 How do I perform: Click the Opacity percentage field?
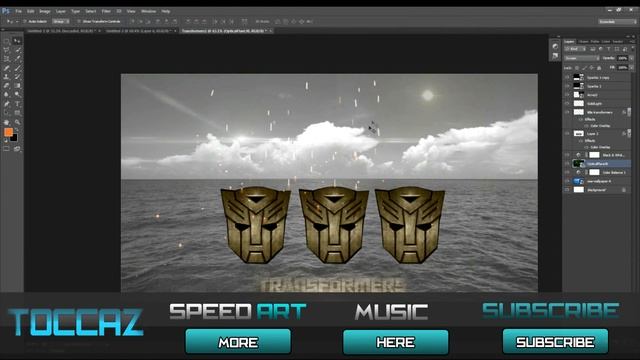[622, 58]
